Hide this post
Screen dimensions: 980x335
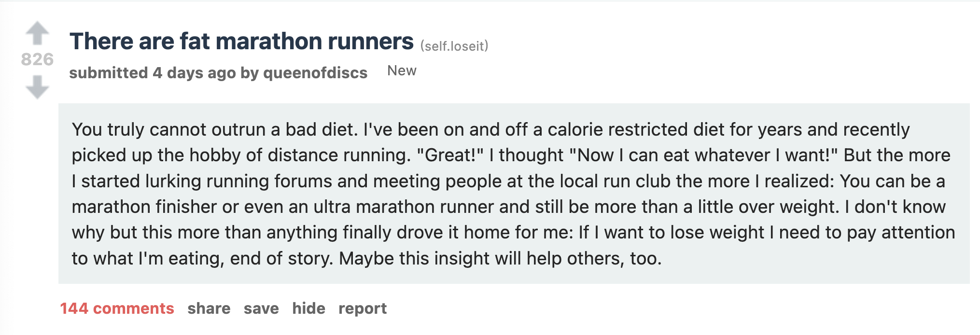pyautogui.click(x=308, y=308)
